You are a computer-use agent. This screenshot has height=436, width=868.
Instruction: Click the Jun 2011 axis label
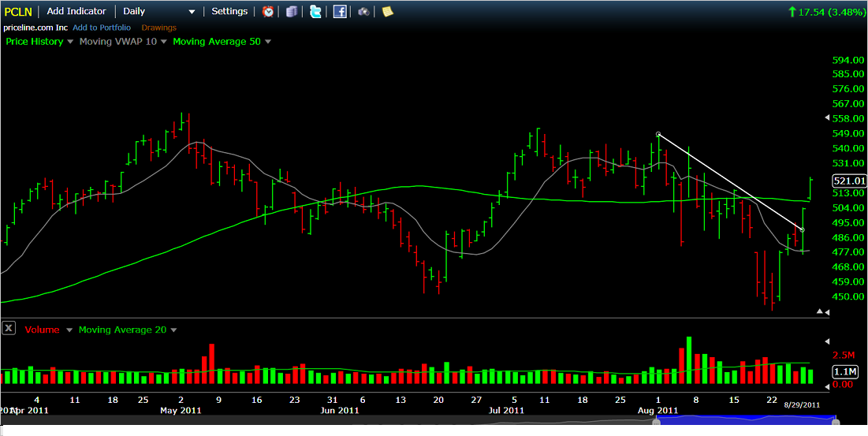coord(338,411)
